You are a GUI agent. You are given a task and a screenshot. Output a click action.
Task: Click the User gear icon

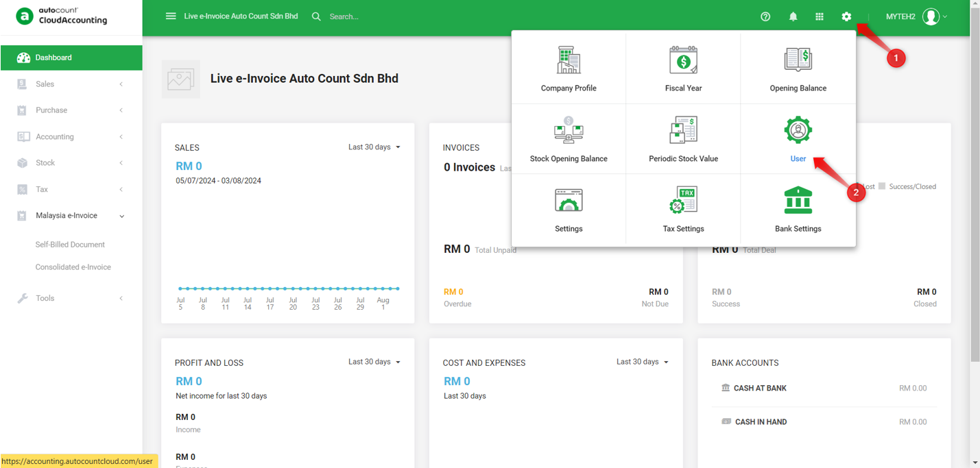798,130
